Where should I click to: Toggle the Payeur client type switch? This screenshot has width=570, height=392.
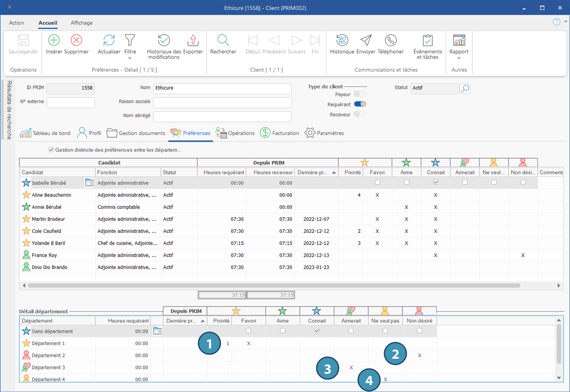point(360,94)
